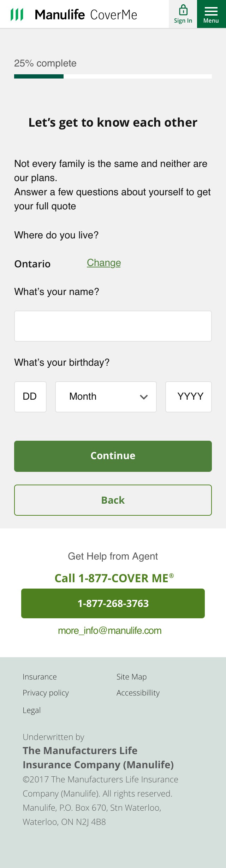
Task: Open the hamburger Menu button
Action: tap(211, 14)
